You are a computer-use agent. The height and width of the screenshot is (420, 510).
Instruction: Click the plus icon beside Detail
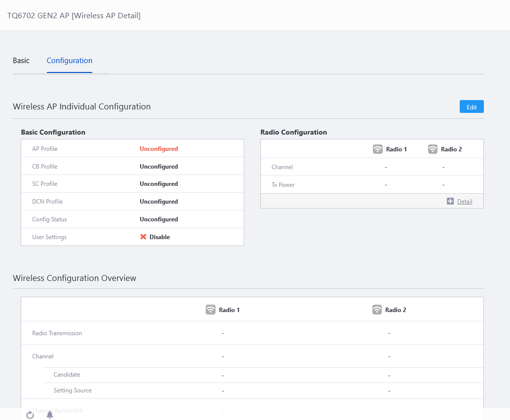point(450,201)
